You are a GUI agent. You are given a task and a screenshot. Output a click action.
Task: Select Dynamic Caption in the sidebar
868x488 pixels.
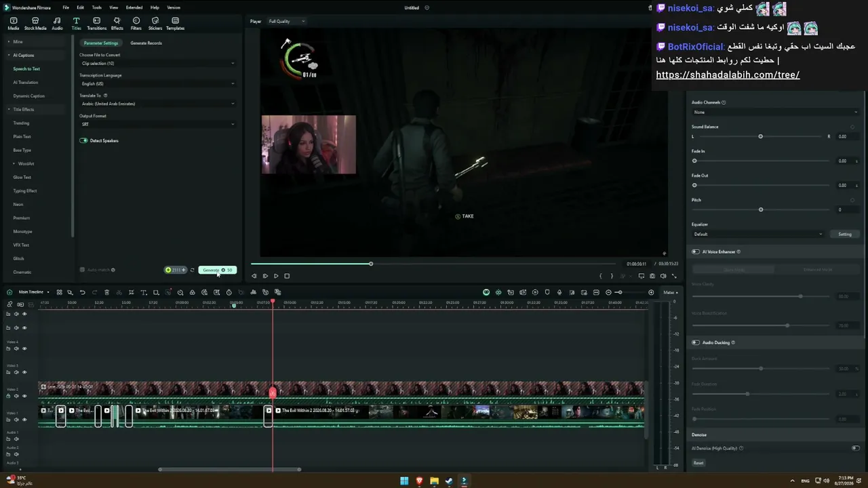(28, 96)
